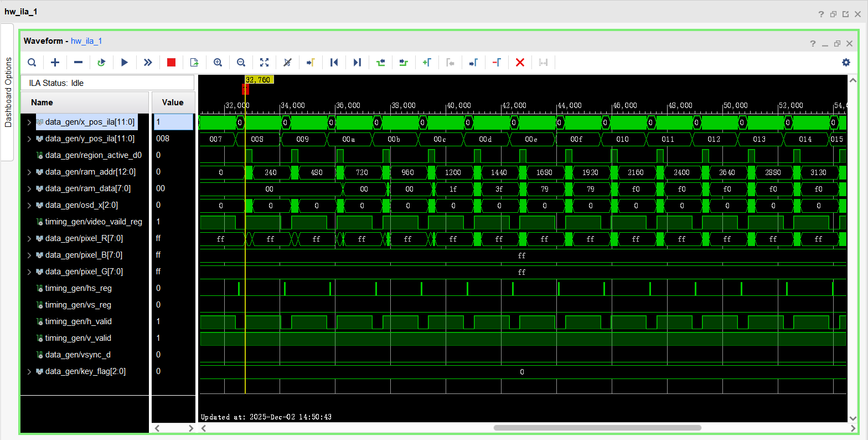
Task: Click the crossed-out pin toolbar icon
Action: (x=287, y=63)
